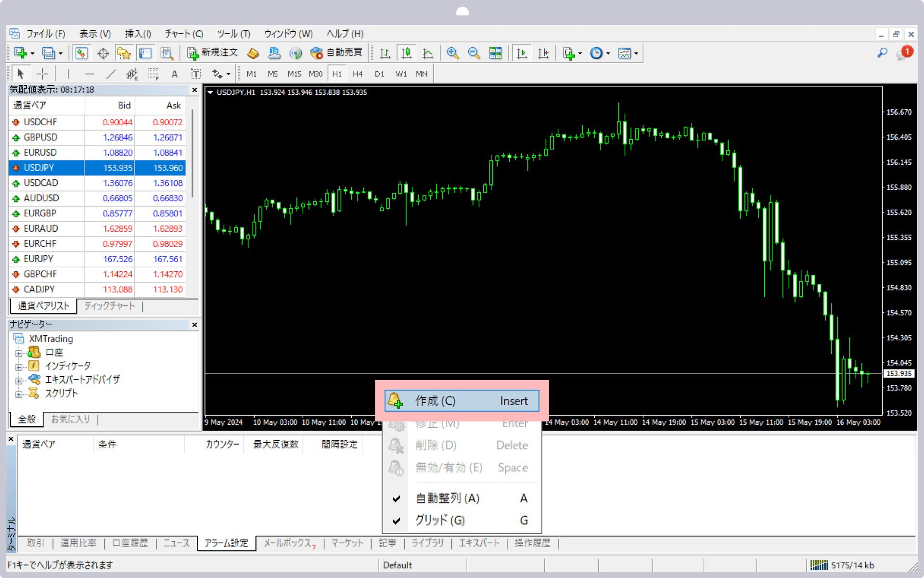
Task: Toggle the Market Watch window icon
Action: (81, 53)
